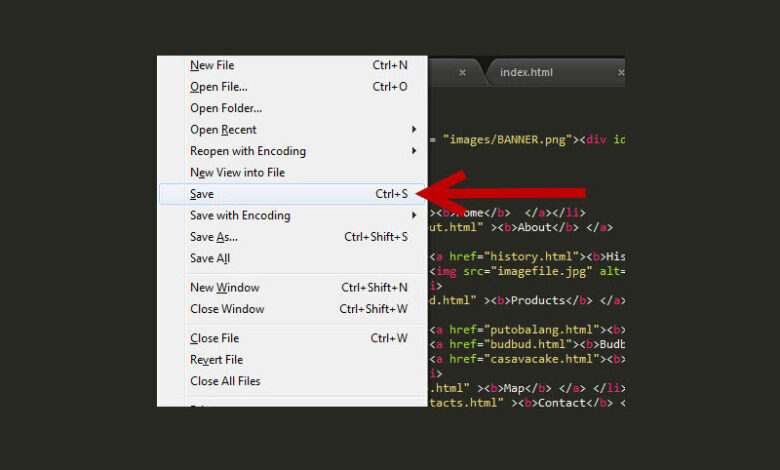Select the Open File... menu entry
The width and height of the screenshot is (780, 470).
point(219,87)
